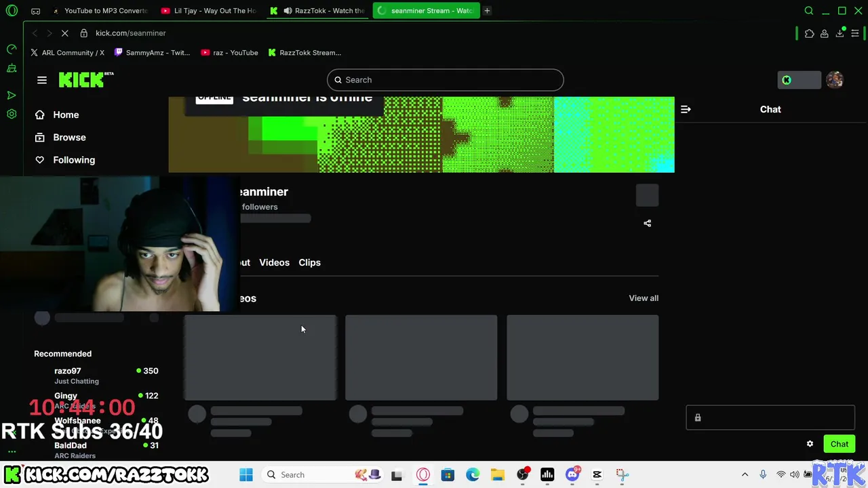Switch to the seanminer Stream browser tab
Viewport: 868px width, 488px height.
pyautogui.click(x=427, y=11)
